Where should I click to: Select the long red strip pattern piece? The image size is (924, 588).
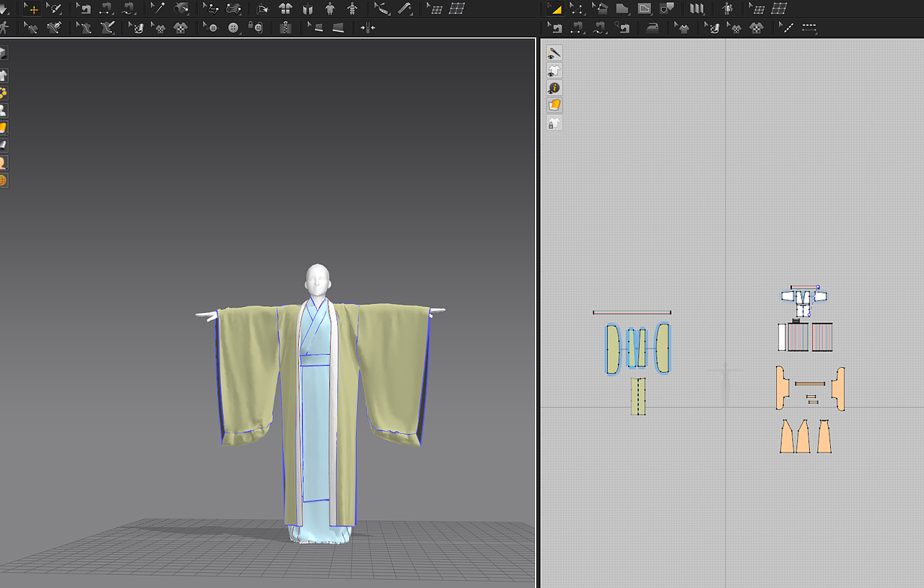point(632,313)
